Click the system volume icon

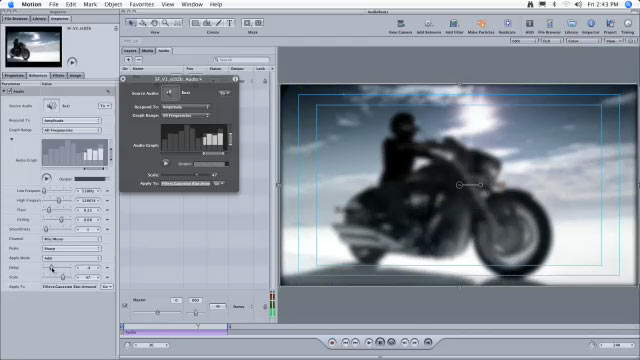[x=578, y=4]
